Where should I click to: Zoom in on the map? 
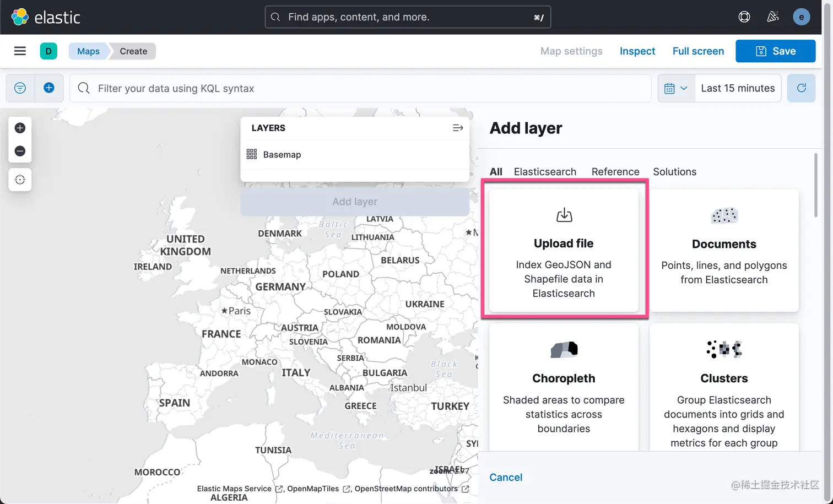(x=20, y=128)
